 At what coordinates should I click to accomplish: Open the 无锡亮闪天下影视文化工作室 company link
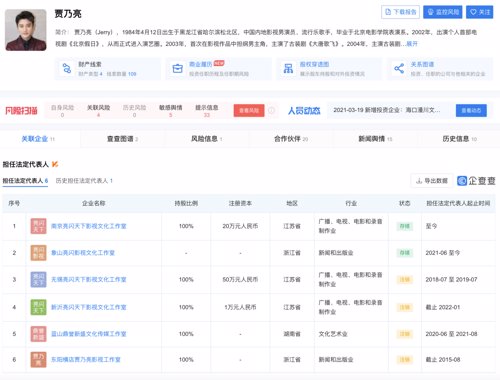[89, 279]
